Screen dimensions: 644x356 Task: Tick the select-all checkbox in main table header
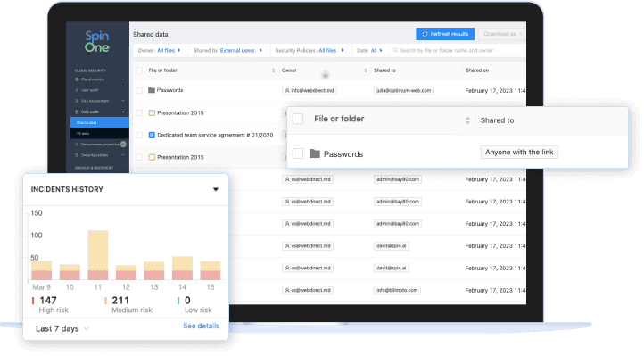click(x=140, y=70)
